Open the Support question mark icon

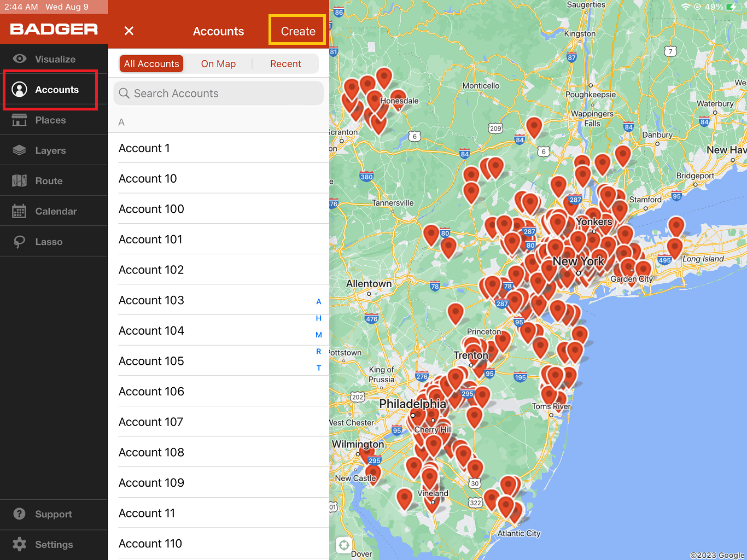[x=20, y=514]
